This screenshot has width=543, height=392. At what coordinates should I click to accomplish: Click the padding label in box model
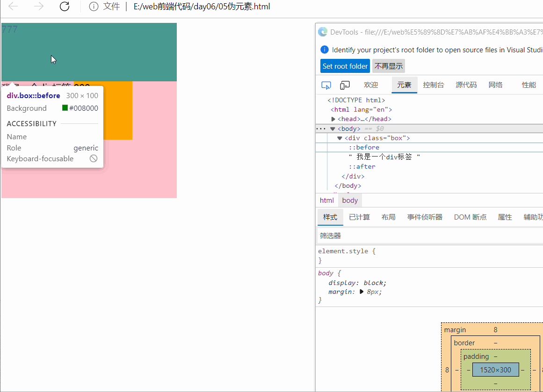[476, 356]
